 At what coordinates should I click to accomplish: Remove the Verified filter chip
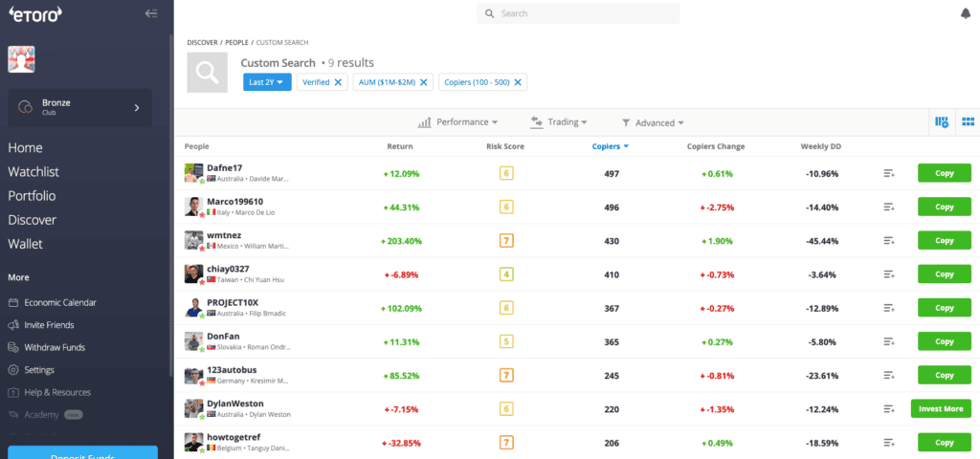[338, 82]
